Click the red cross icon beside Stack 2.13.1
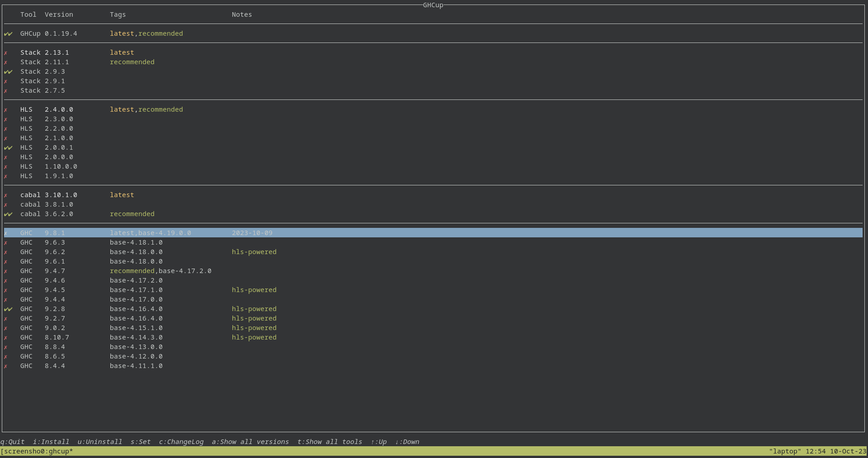The height and width of the screenshot is (458, 868). point(6,53)
